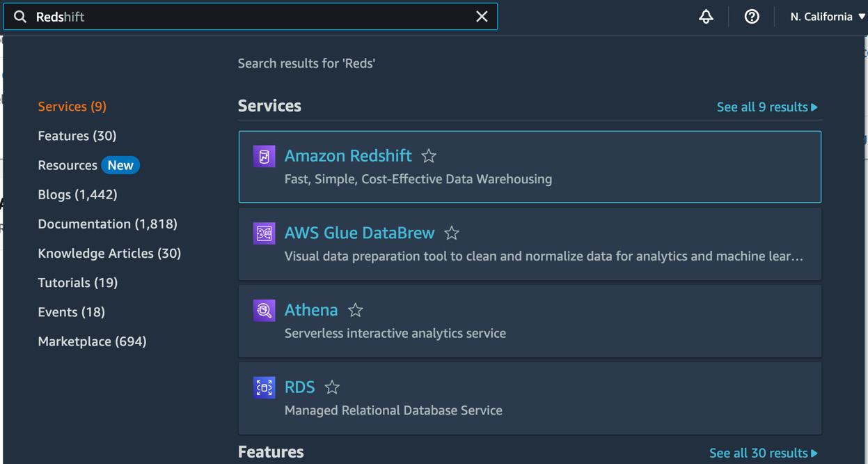Open the notifications bell
This screenshot has height=464, width=868.
pyautogui.click(x=706, y=17)
